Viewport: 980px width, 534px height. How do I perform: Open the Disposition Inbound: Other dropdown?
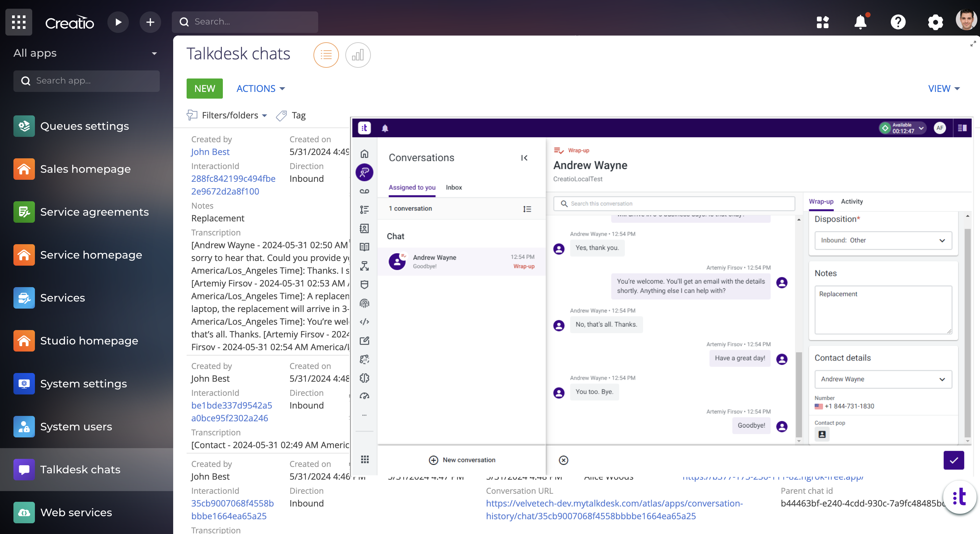pos(883,241)
